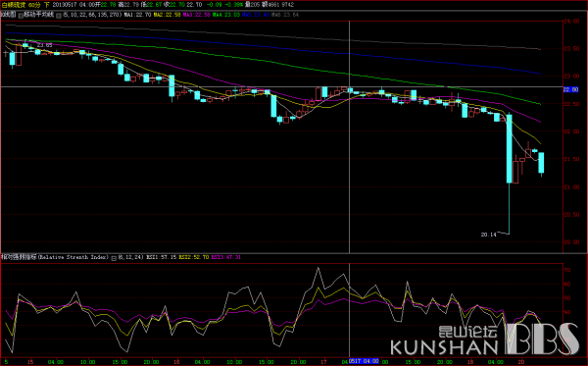Click the MA5 blue legend value

tap(256, 15)
